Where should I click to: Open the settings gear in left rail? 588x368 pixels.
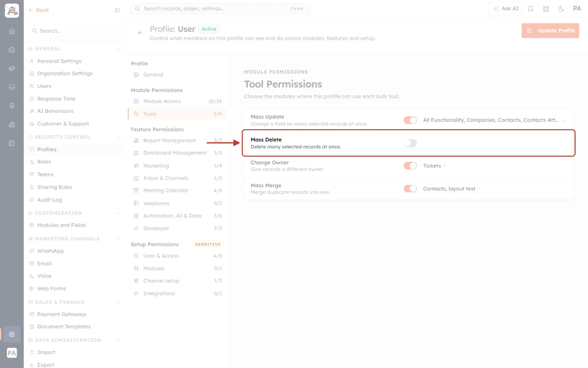pos(12,334)
